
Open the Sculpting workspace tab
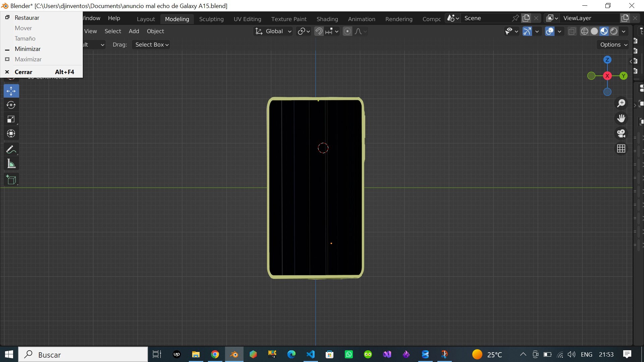(x=211, y=19)
